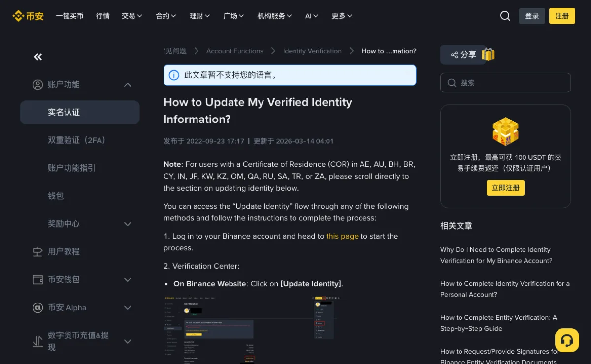Open 行情 in the top navigation
The width and height of the screenshot is (591, 364).
(103, 16)
